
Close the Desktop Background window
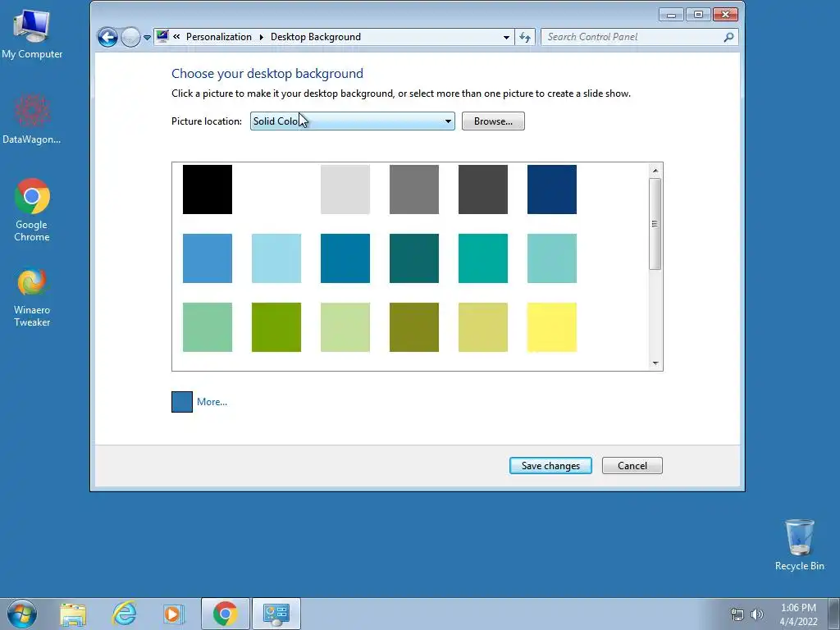[x=725, y=15]
